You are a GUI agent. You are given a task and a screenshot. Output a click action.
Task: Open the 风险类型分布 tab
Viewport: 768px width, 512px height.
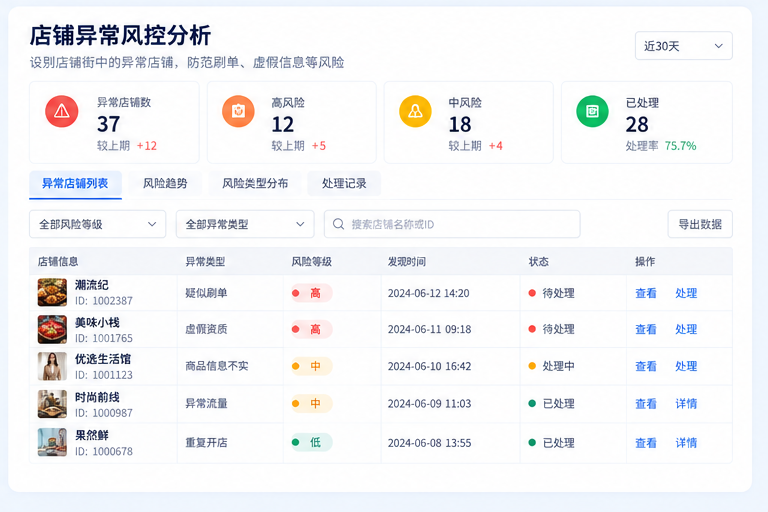click(255, 184)
